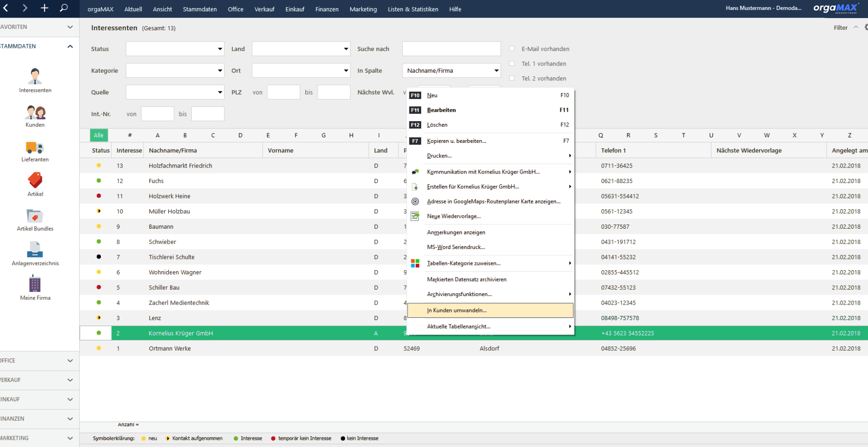Open the Meine Firma building icon
The height and width of the screenshot is (447, 868).
point(35,284)
